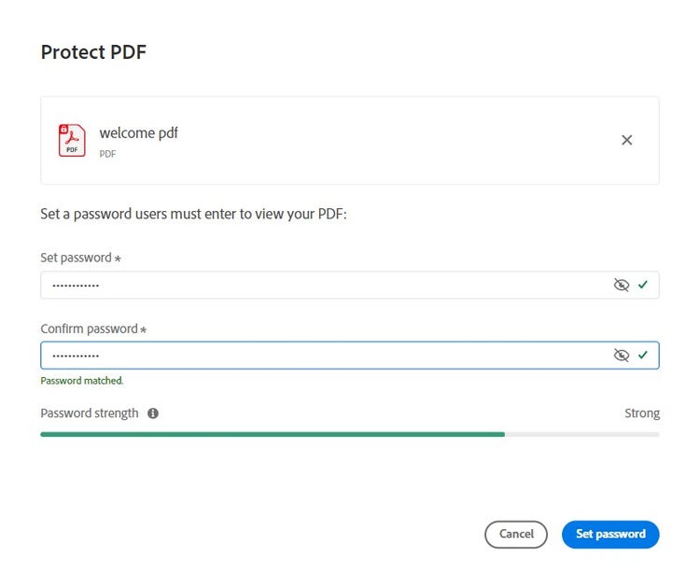Click the Password strength label text

click(x=90, y=413)
